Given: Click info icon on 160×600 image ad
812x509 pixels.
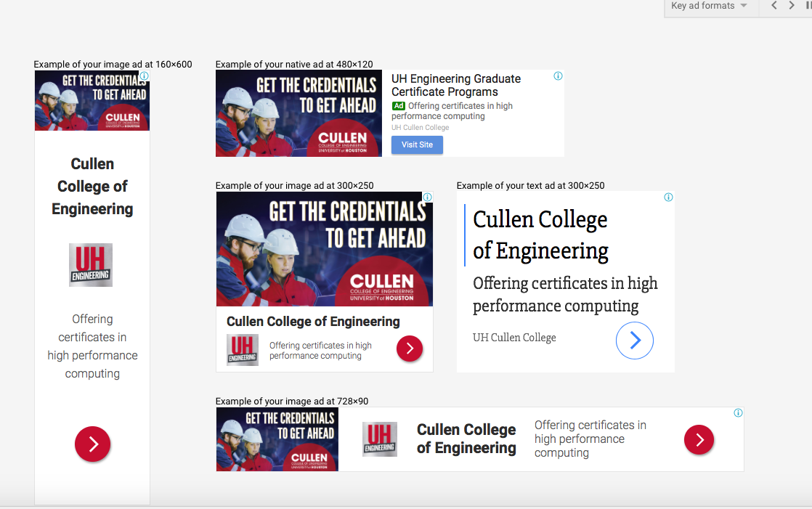Looking at the screenshot, I should tap(144, 76).
